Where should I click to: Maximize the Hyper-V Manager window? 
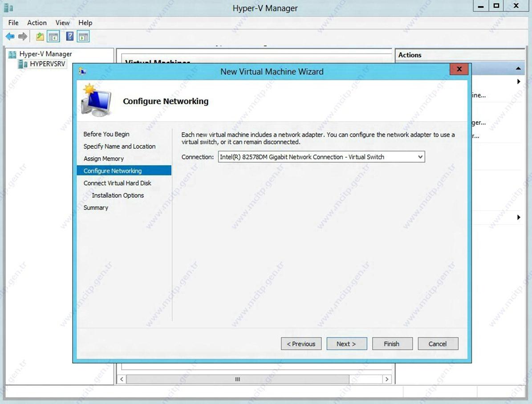(496, 6)
